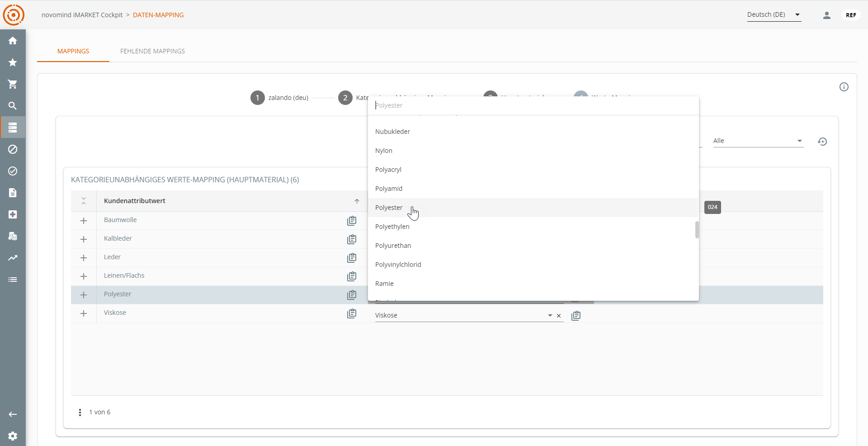The width and height of the screenshot is (868, 446).
Task: Open the user account icon
Action: click(x=827, y=15)
